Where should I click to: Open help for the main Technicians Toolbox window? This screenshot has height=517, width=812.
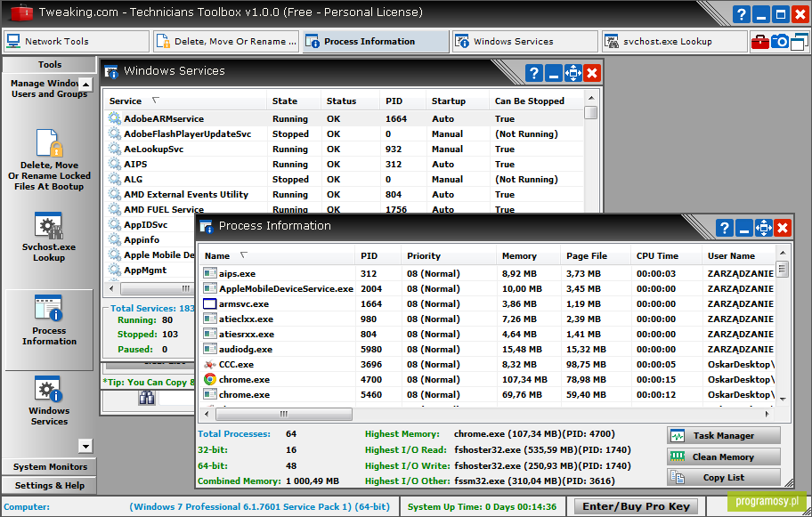(x=741, y=14)
